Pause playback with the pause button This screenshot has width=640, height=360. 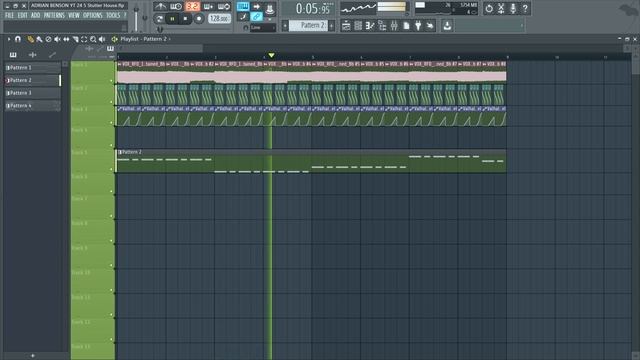172,19
